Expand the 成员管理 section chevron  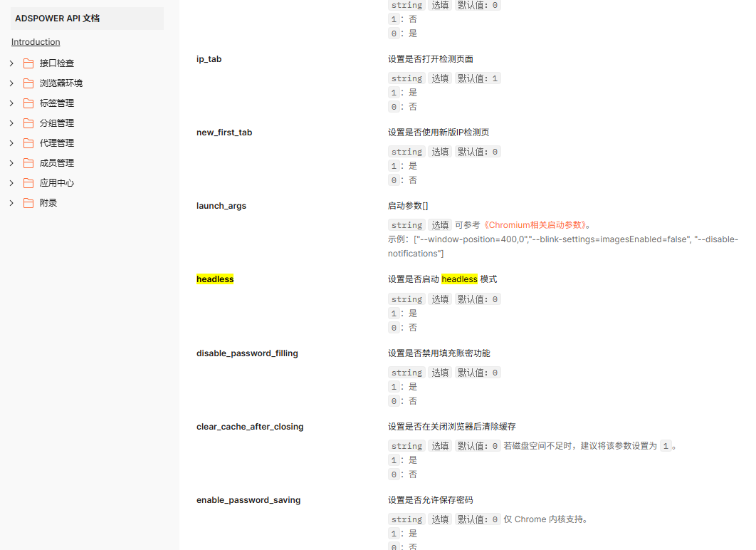pyautogui.click(x=11, y=163)
